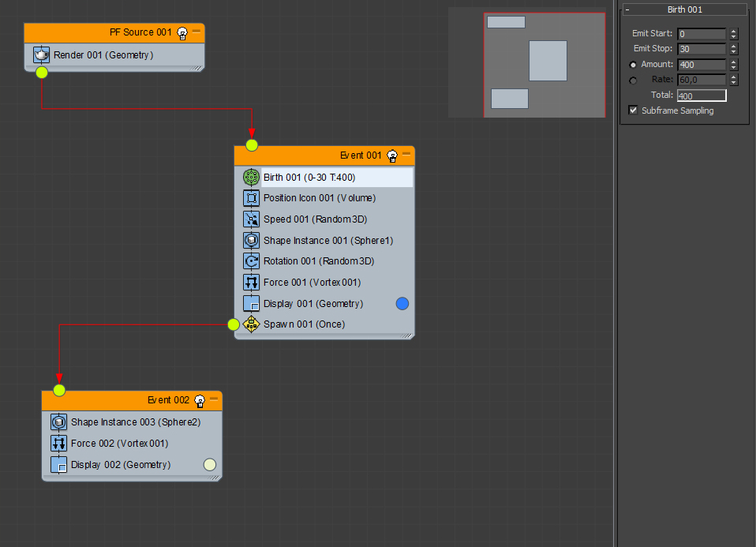Click the Render 001 teapot icon

tap(42, 55)
